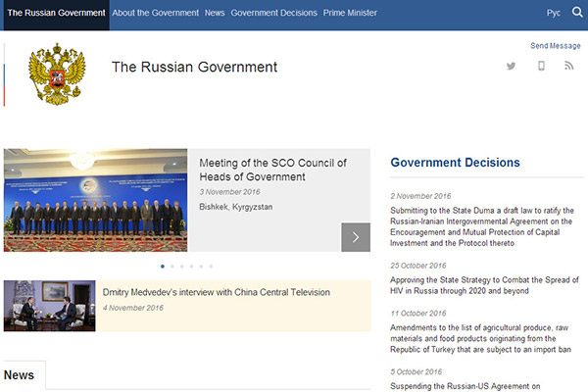The width and height of the screenshot is (588, 392).
Task: Click the Send Message link
Action: tap(555, 46)
